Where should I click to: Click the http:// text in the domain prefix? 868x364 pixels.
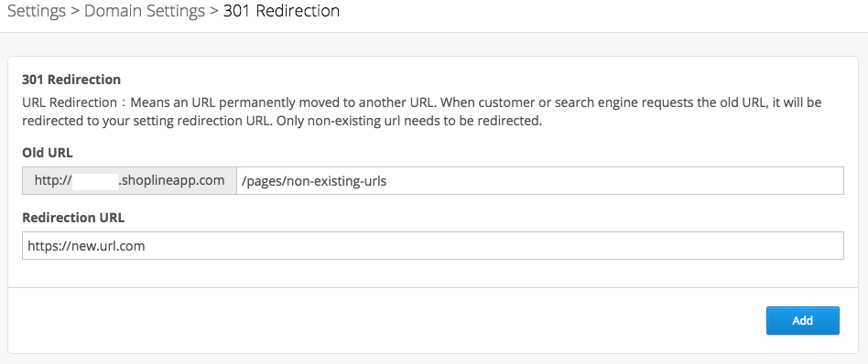coord(53,181)
